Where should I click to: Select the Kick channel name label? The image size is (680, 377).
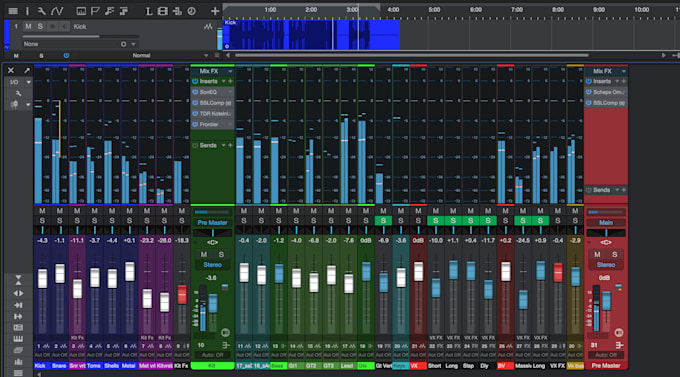(42, 366)
